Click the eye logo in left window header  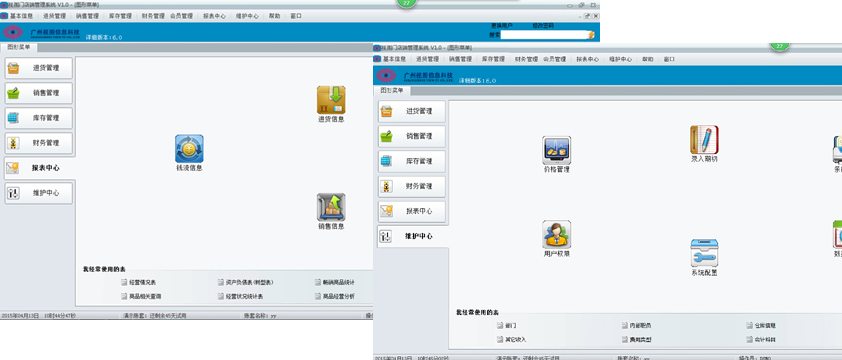click(x=13, y=32)
